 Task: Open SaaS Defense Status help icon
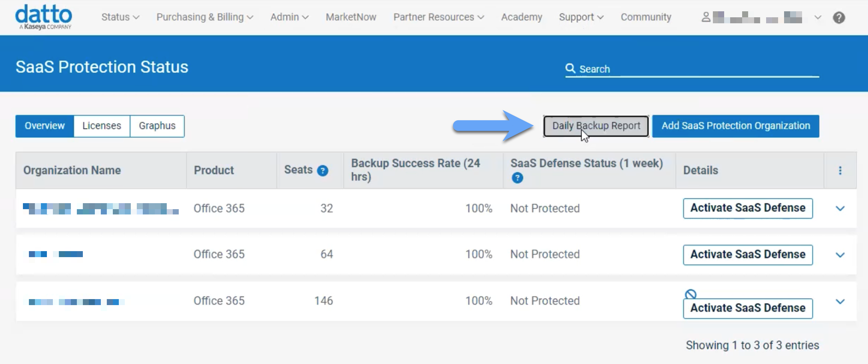[517, 178]
